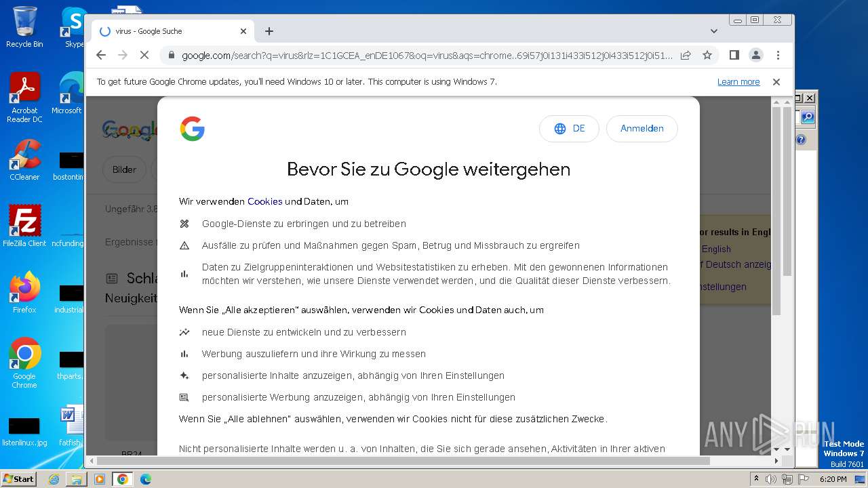Click the padlock site info icon

pos(172,55)
